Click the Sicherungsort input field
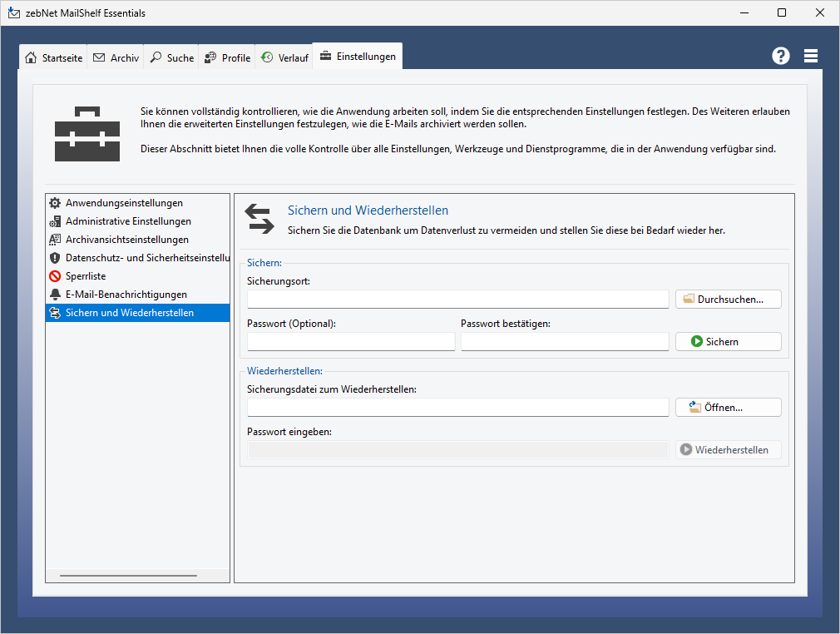 tap(457, 299)
